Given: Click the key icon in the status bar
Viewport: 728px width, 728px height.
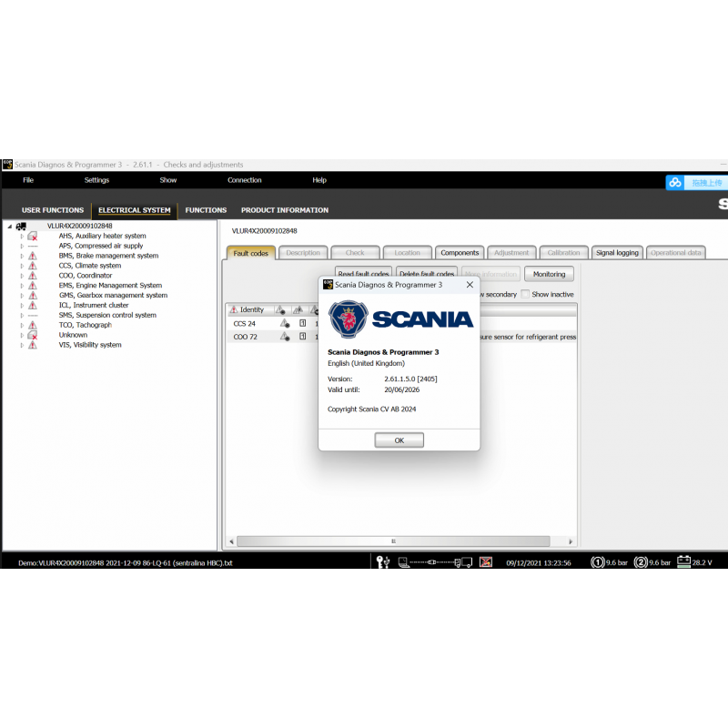Looking at the screenshot, I should pyautogui.click(x=381, y=561).
